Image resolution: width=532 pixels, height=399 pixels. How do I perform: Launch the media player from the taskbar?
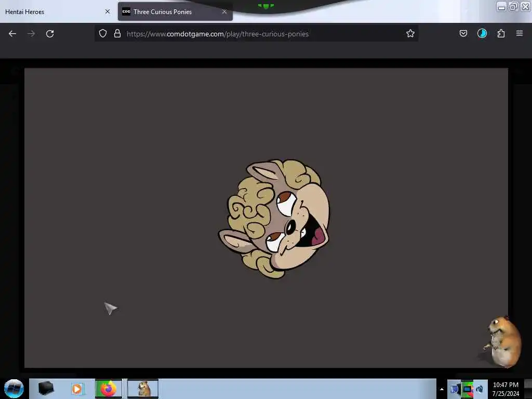77,389
